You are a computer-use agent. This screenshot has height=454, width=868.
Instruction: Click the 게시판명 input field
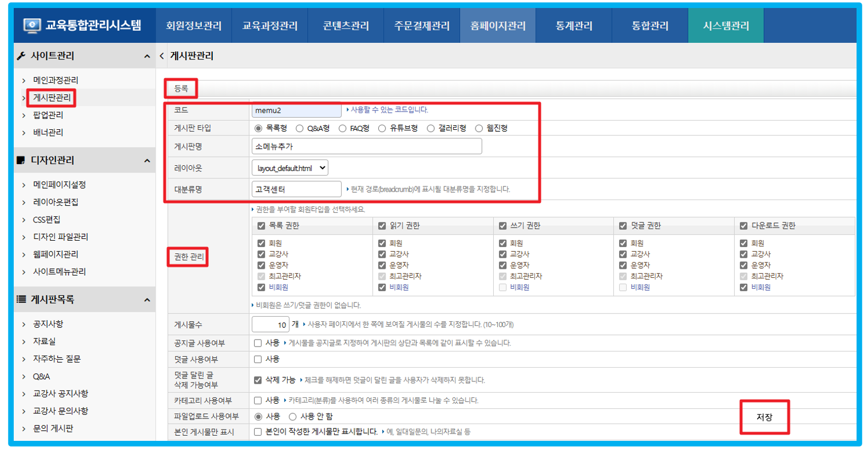click(x=366, y=146)
